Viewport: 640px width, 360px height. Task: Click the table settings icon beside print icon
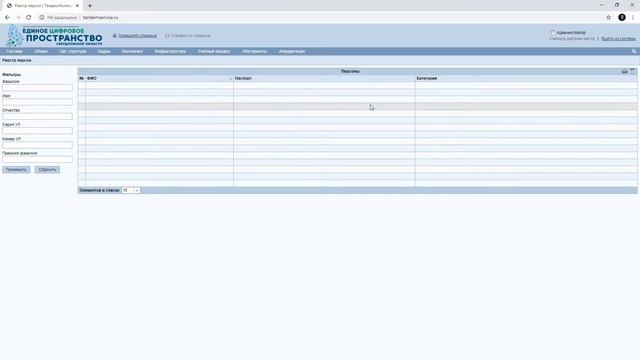pyautogui.click(x=632, y=71)
